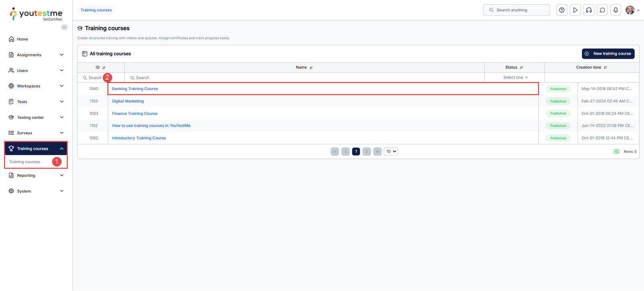Open the notifications bell

pos(615,10)
